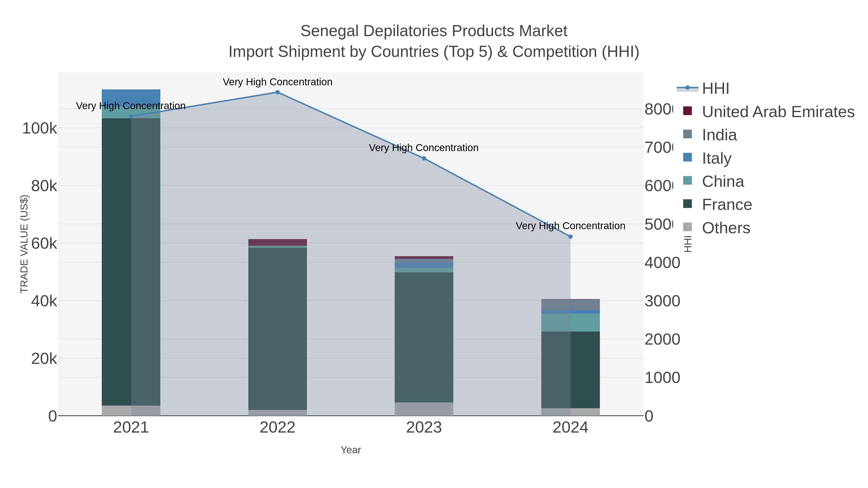Click the 60k y-axis tick label

(44, 243)
